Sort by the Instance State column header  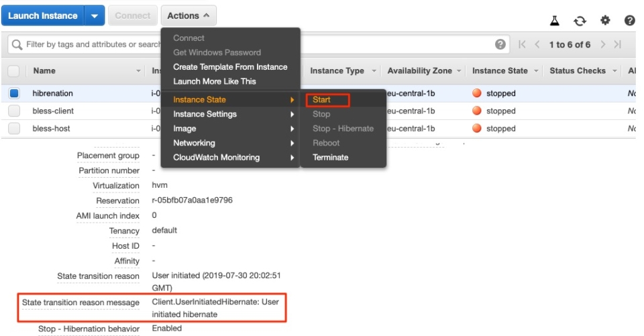click(500, 70)
